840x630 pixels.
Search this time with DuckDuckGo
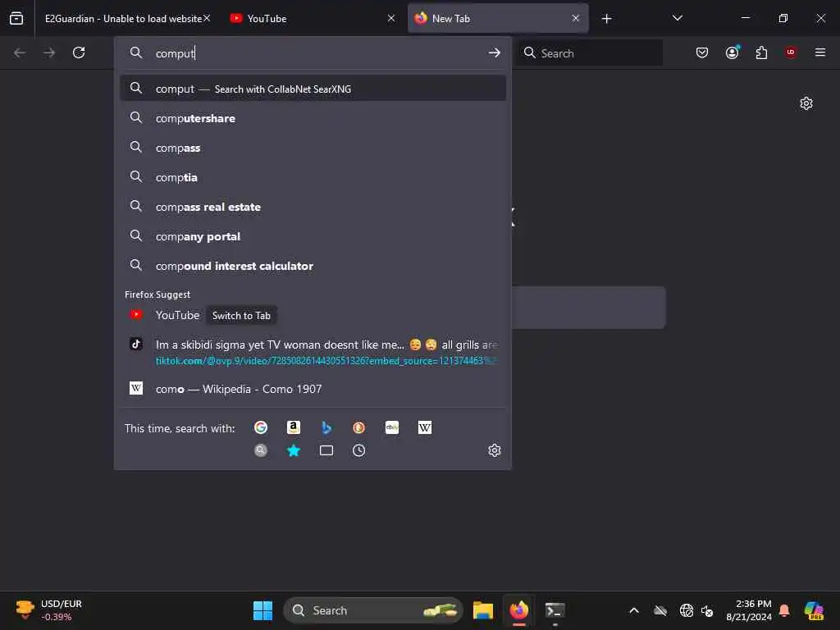tap(359, 427)
